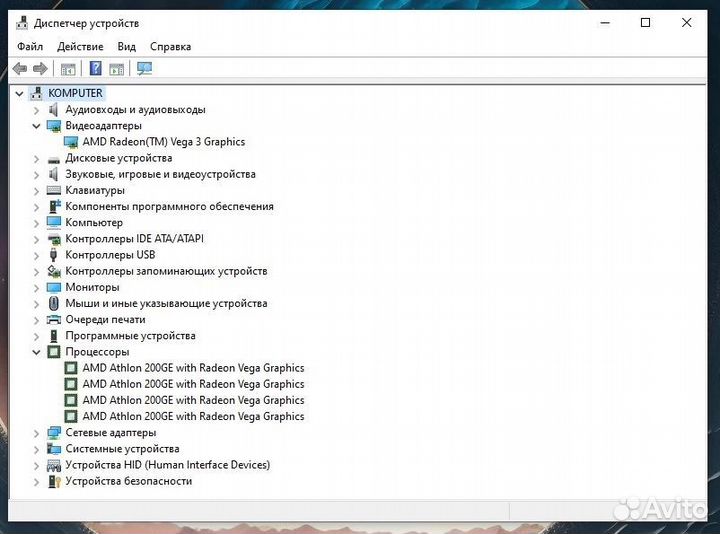
Task: Expand the Контроллеры USB category
Action: click(x=37, y=255)
